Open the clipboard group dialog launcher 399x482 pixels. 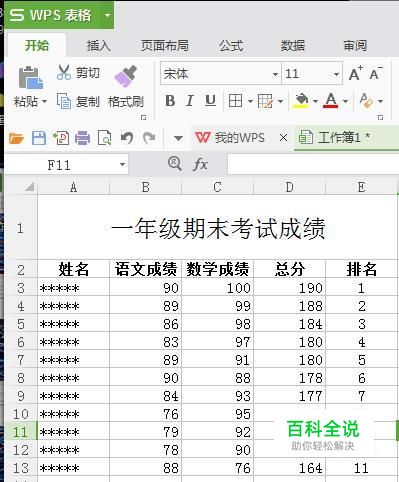tap(144, 117)
